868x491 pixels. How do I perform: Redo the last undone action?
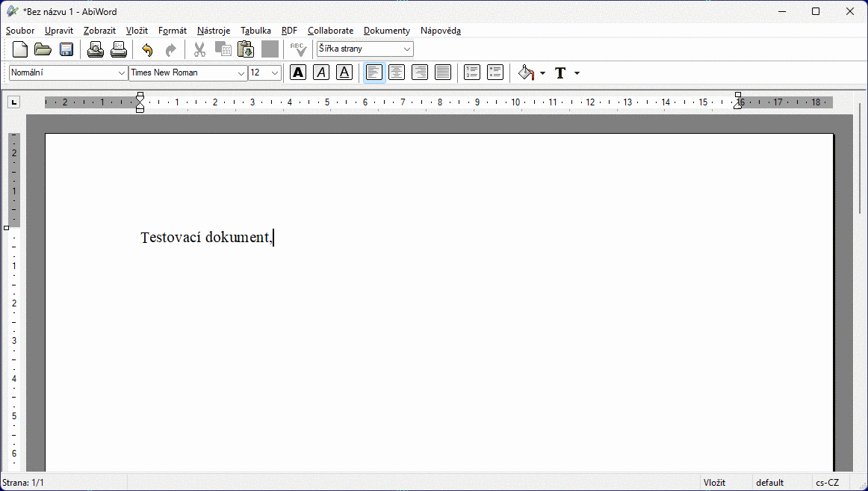(170, 49)
